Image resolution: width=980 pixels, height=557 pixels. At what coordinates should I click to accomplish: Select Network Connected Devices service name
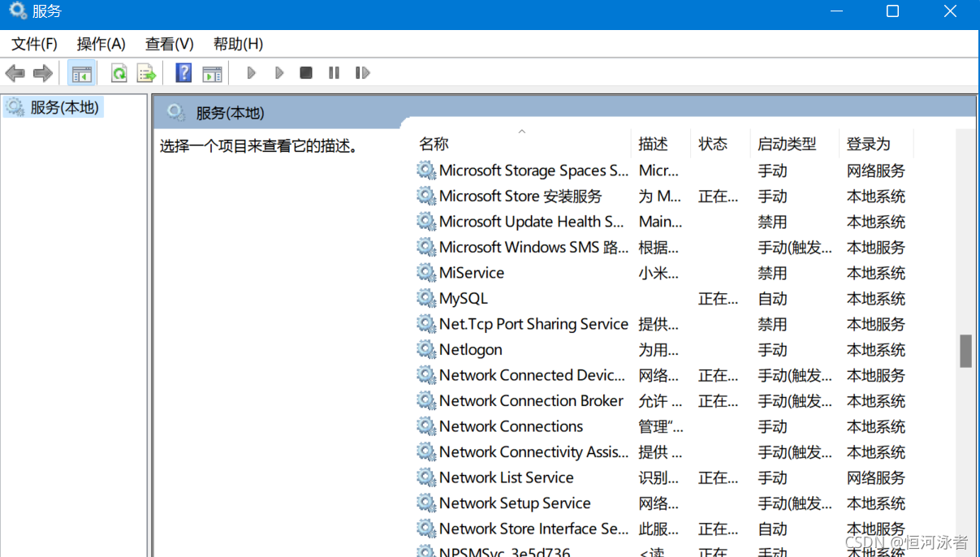[x=533, y=375]
